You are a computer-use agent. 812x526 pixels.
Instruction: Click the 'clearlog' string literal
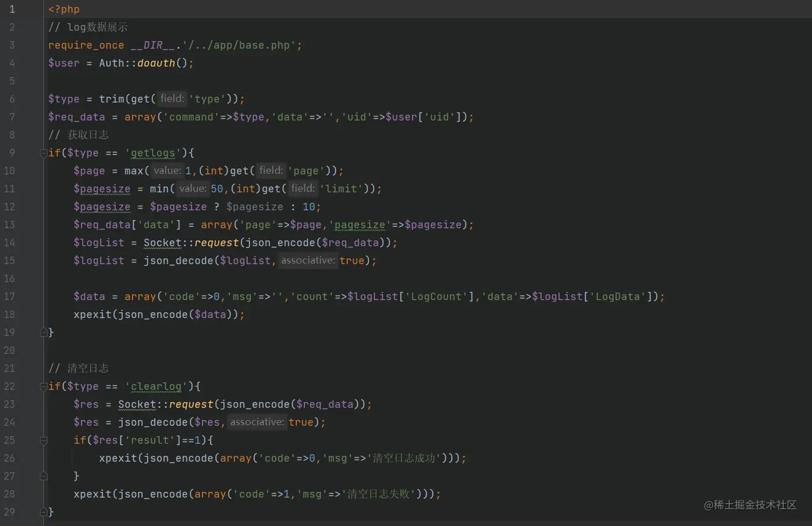point(156,386)
